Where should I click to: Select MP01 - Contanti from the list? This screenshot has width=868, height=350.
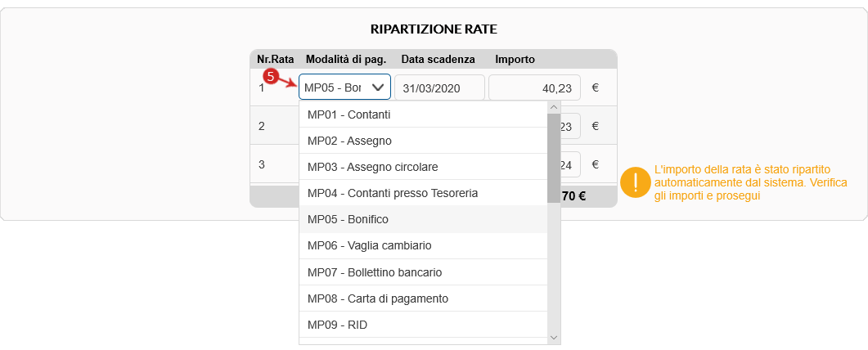pos(424,115)
